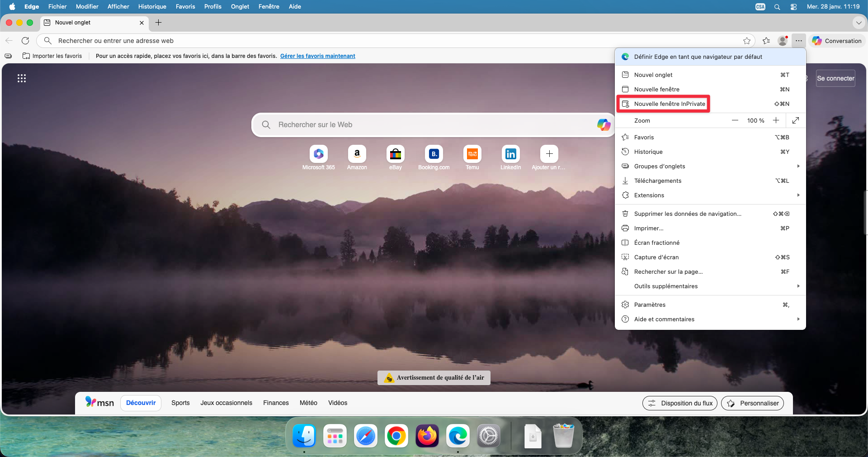Expand Aide et commentaires submenu
Screen dimensions: 868x457
711,319
